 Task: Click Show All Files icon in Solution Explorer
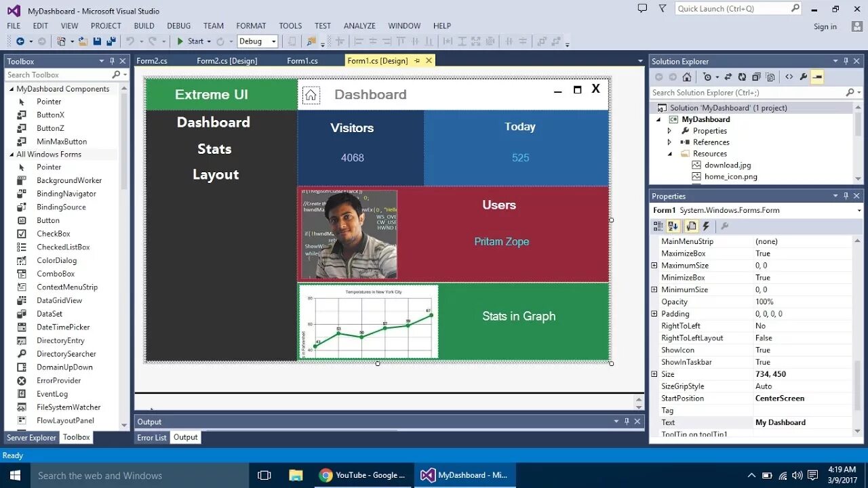pyautogui.click(x=770, y=77)
